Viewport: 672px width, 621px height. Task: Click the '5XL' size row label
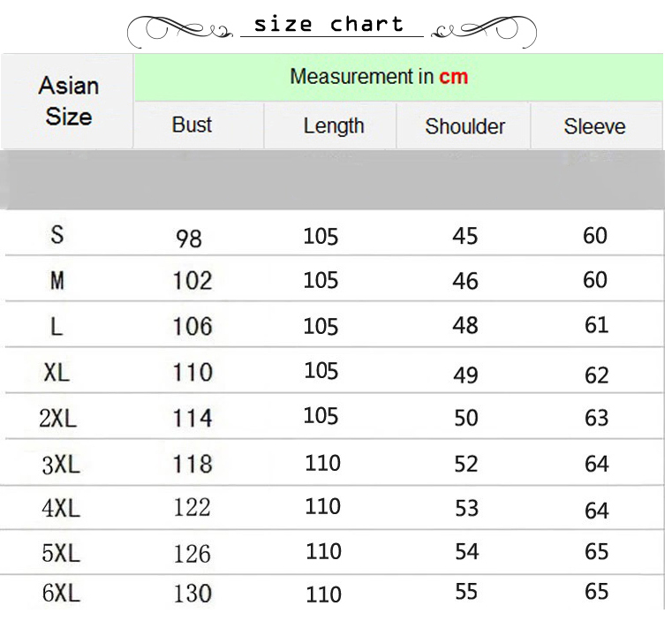click(60, 554)
